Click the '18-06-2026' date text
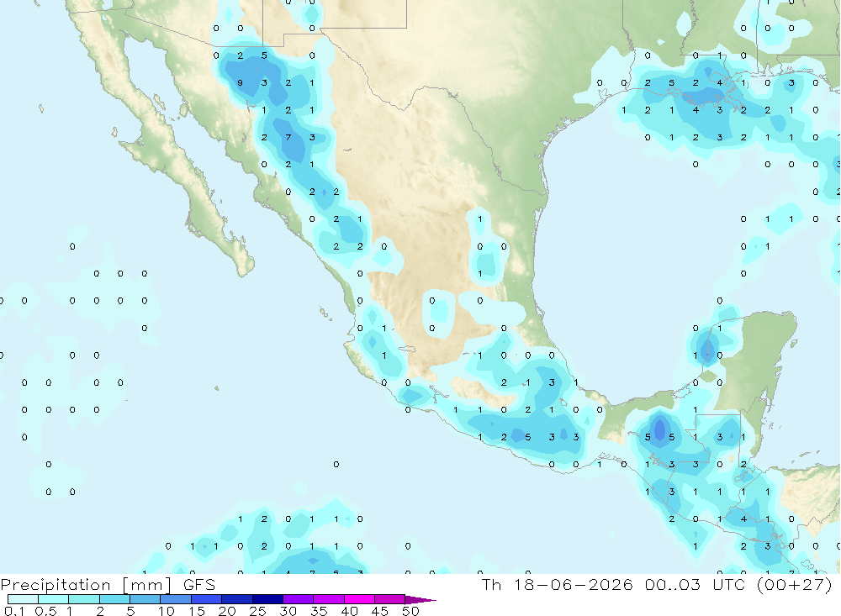841x616 pixels. pyautogui.click(x=573, y=584)
